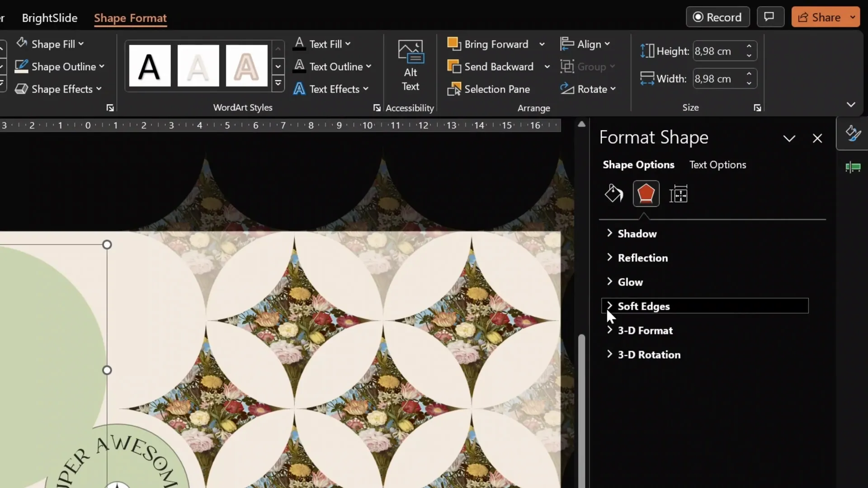Switch to Text Options tab
The width and height of the screenshot is (868, 488).
[717, 165]
